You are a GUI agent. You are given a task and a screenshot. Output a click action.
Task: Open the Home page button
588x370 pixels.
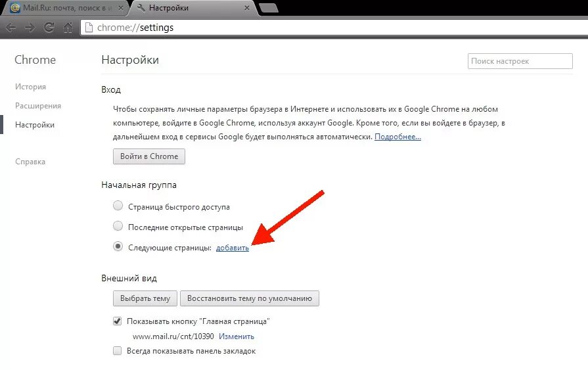(x=68, y=28)
